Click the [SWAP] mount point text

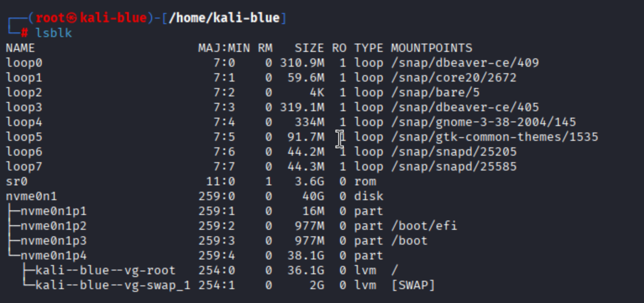pos(413,285)
